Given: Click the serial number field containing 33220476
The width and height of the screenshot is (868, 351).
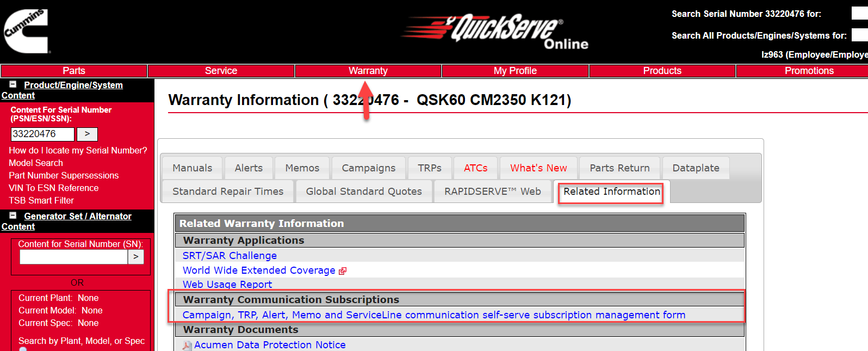Looking at the screenshot, I should (x=42, y=134).
